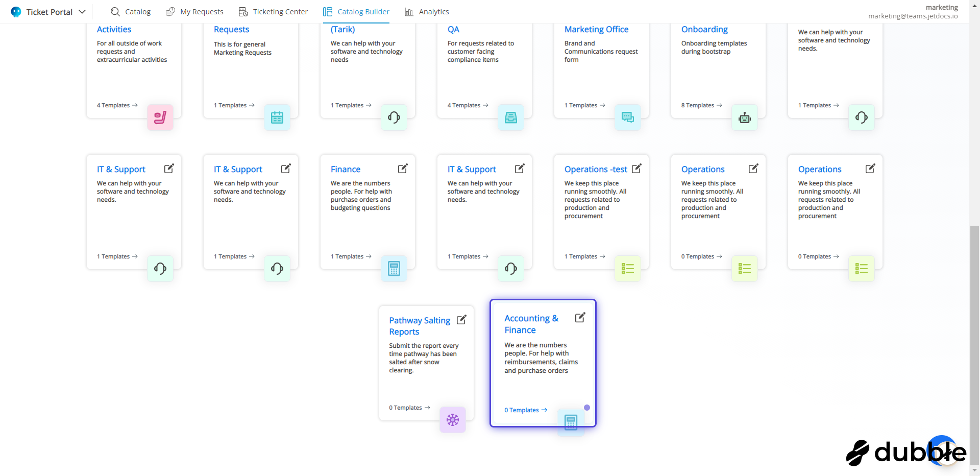Viewport: 980px width, 476px height.
Task: Click the calendar icon on Requests card
Action: [x=277, y=117]
